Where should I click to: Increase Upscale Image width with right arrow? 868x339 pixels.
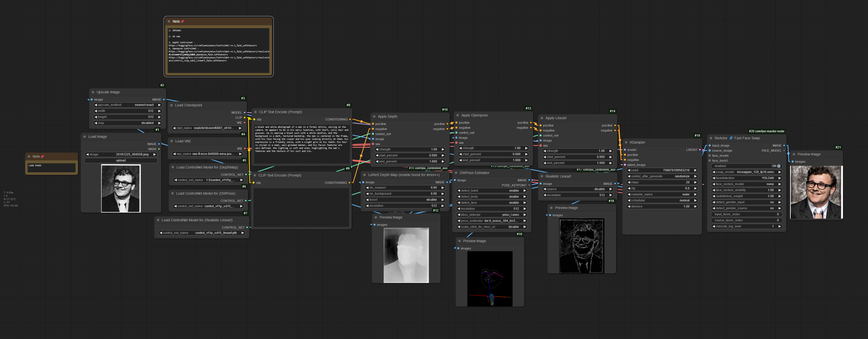tap(159, 111)
